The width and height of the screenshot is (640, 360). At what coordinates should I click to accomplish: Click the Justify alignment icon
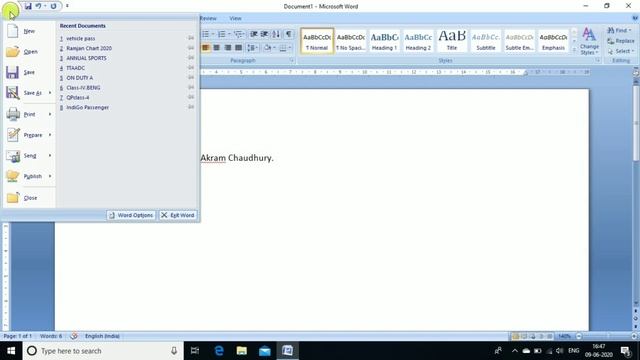(x=239, y=48)
